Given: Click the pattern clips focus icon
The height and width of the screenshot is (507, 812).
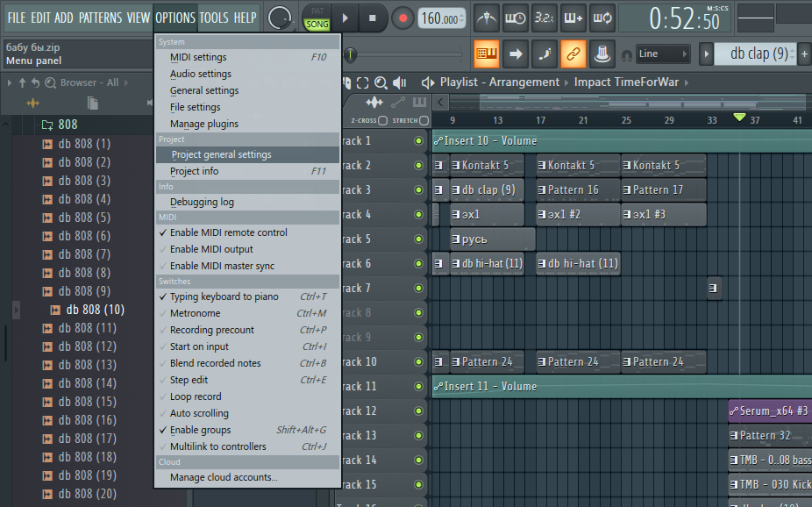Looking at the screenshot, I should tap(419, 102).
